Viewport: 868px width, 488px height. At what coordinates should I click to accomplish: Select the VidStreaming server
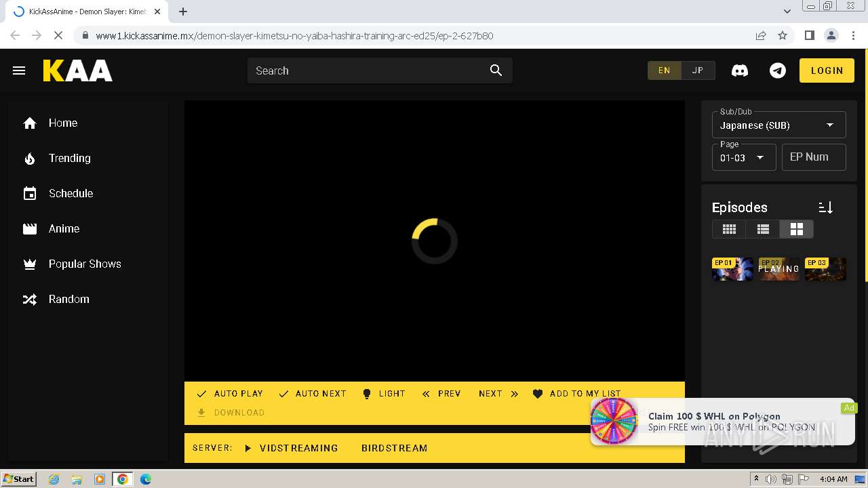pyautogui.click(x=291, y=448)
